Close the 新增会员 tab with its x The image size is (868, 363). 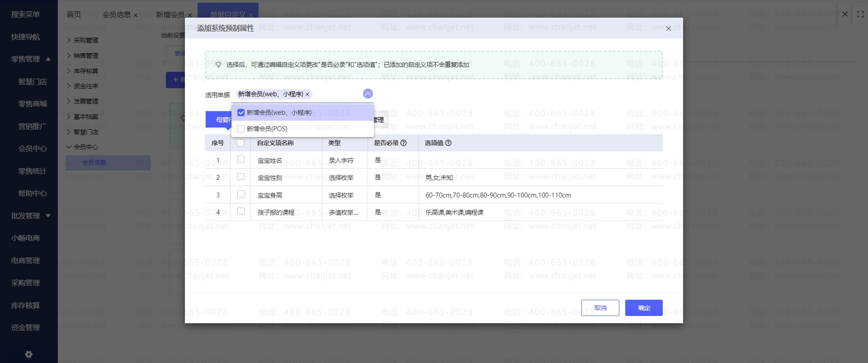click(x=189, y=15)
